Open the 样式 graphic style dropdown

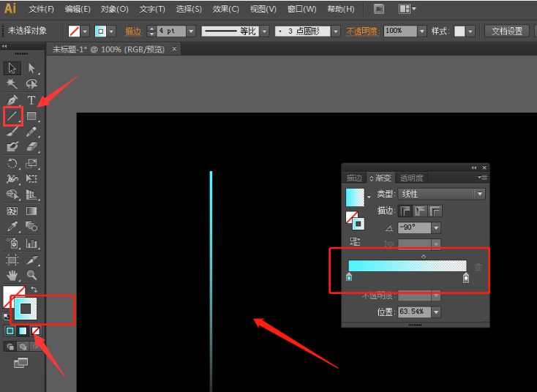click(x=470, y=31)
